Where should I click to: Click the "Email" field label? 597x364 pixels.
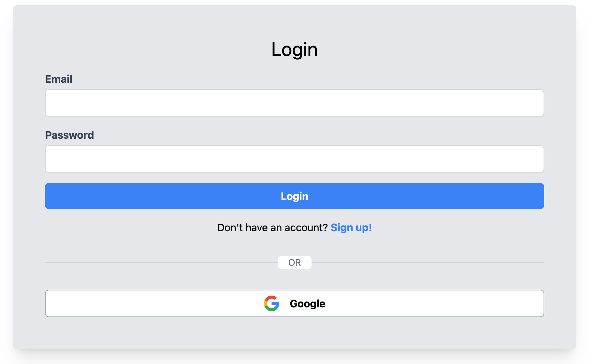pyautogui.click(x=59, y=79)
